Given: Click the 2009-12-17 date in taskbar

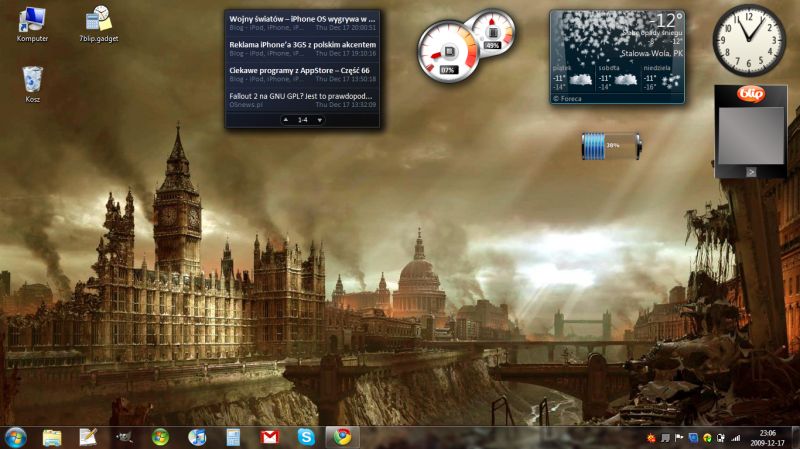Looking at the screenshot, I should point(767,443).
